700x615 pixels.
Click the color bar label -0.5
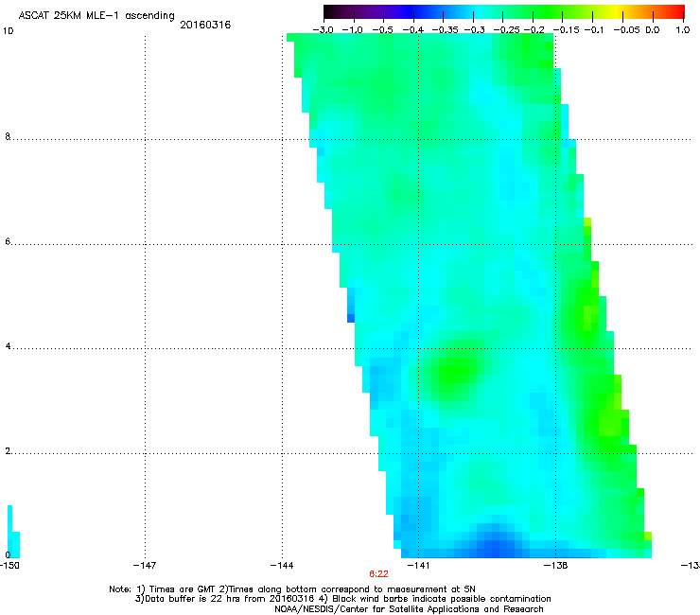[x=382, y=30]
